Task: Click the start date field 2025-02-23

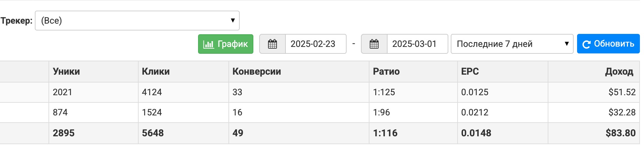Action: click(x=316, y=44)
